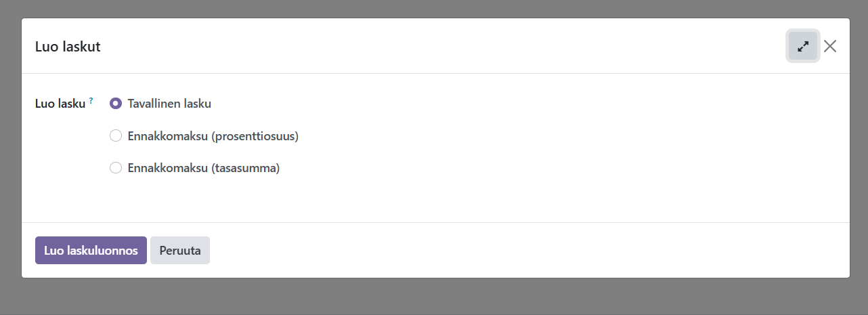Click blank dialog body right of the options
The image size is (868, 315).
tap(576, 135)
